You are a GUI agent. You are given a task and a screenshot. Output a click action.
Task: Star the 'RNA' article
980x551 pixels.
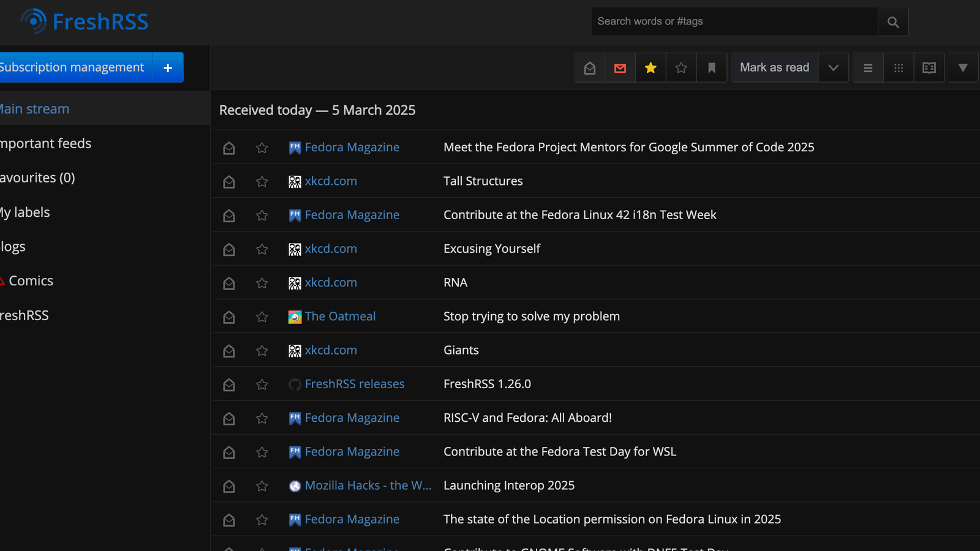(x=262, y=283)
